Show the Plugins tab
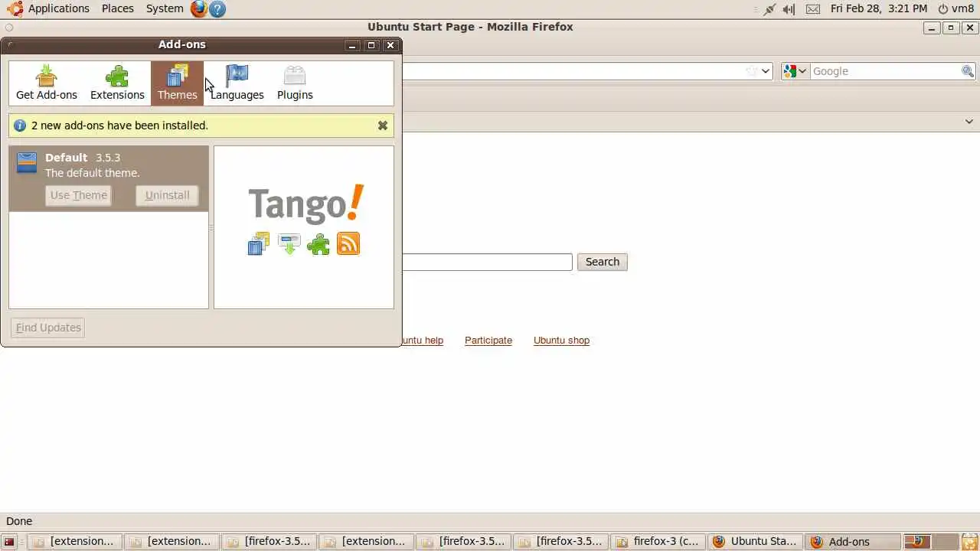The image size is (980, 551). pos(295,83)
